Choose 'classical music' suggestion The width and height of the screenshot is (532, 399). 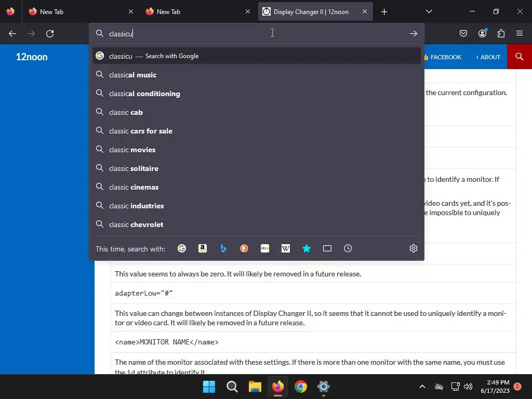(257, 75)
